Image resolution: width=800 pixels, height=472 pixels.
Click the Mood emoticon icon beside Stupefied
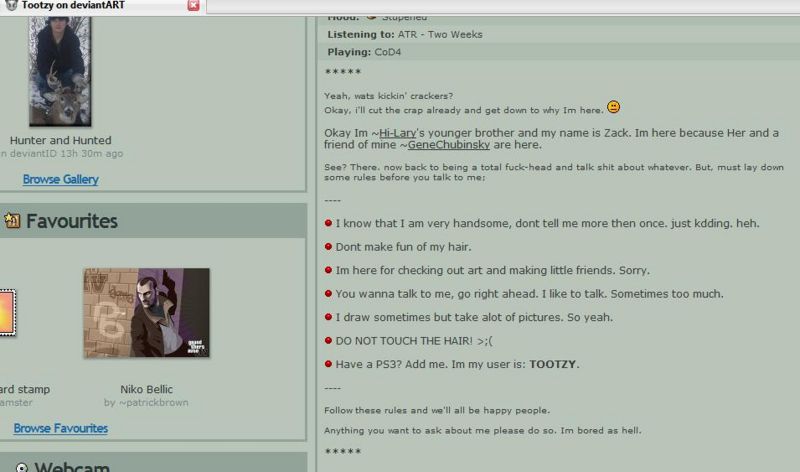click(x=371, y=17)
